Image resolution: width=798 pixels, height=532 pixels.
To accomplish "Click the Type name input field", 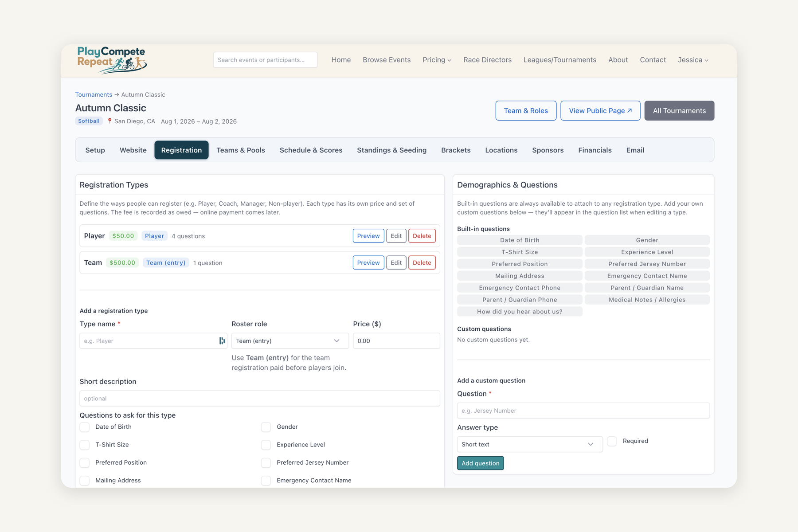I will click(x=153, y=341).
